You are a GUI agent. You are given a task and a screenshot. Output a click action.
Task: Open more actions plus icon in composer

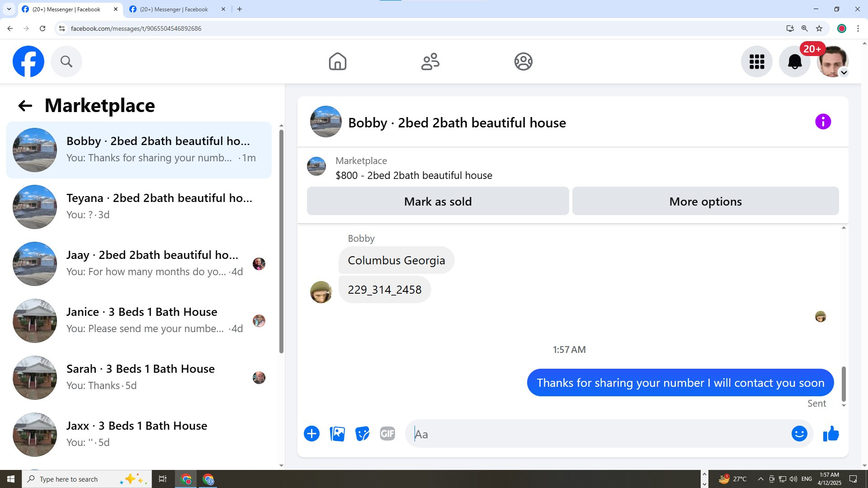(312, 434)
